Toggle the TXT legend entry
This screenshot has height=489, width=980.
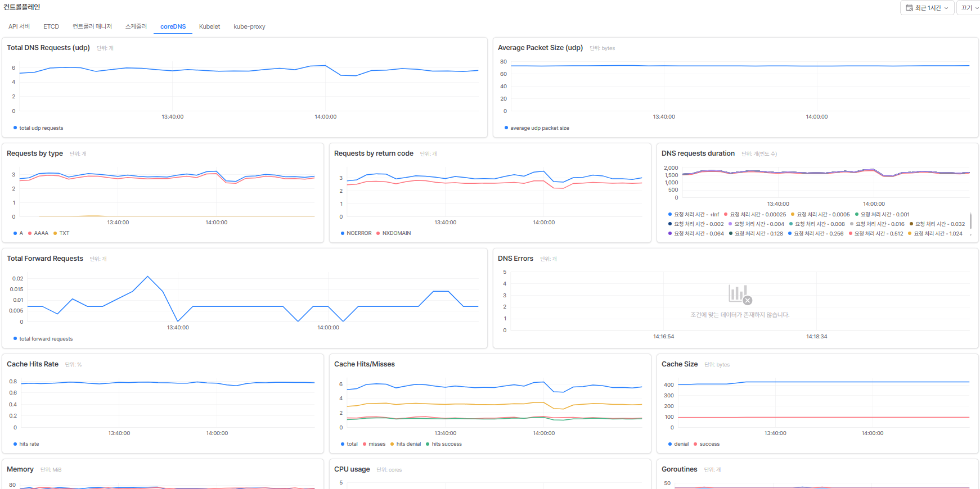(61, 233)
